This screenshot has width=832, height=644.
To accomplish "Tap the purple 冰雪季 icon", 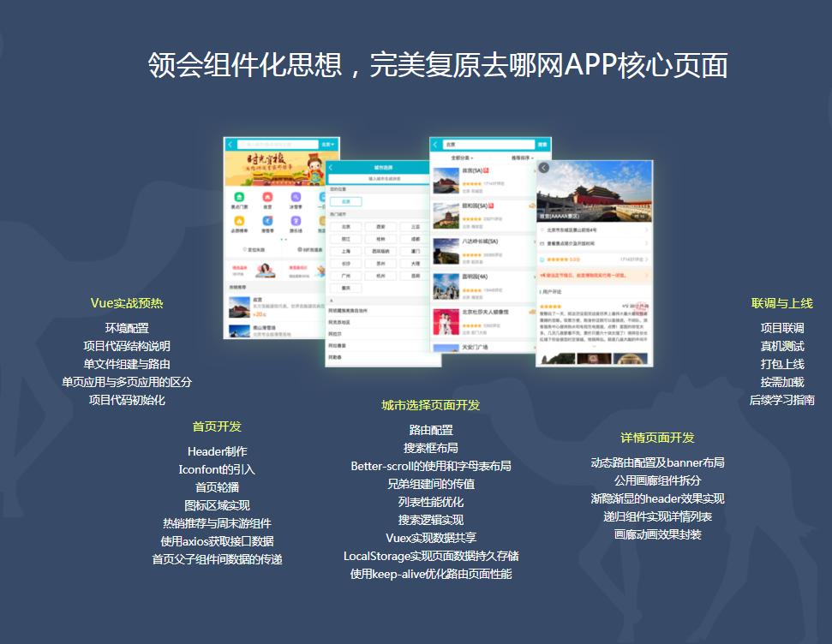I will pyautogui.click(x=296, y=197).
